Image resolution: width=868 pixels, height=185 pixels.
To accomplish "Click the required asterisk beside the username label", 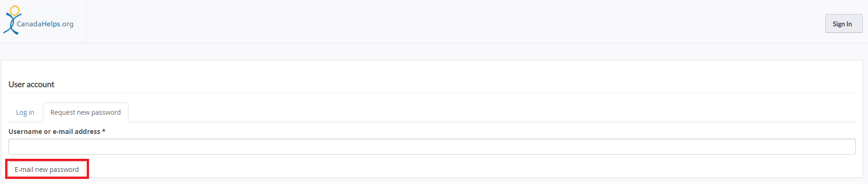I will 104,131.
